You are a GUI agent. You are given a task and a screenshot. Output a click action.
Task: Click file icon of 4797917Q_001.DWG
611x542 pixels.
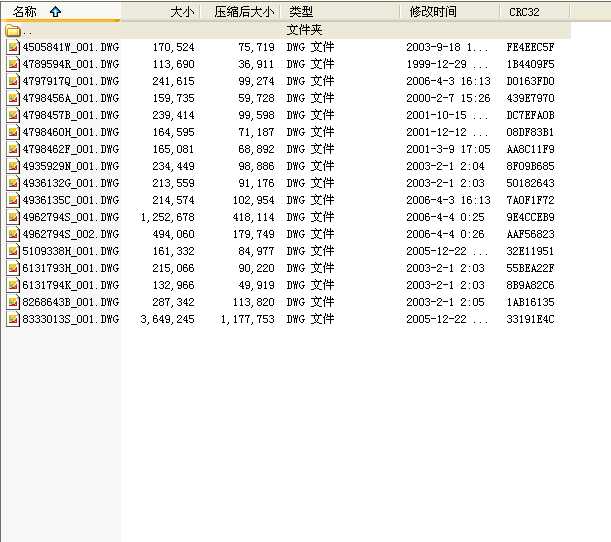[x=13, y=81]
